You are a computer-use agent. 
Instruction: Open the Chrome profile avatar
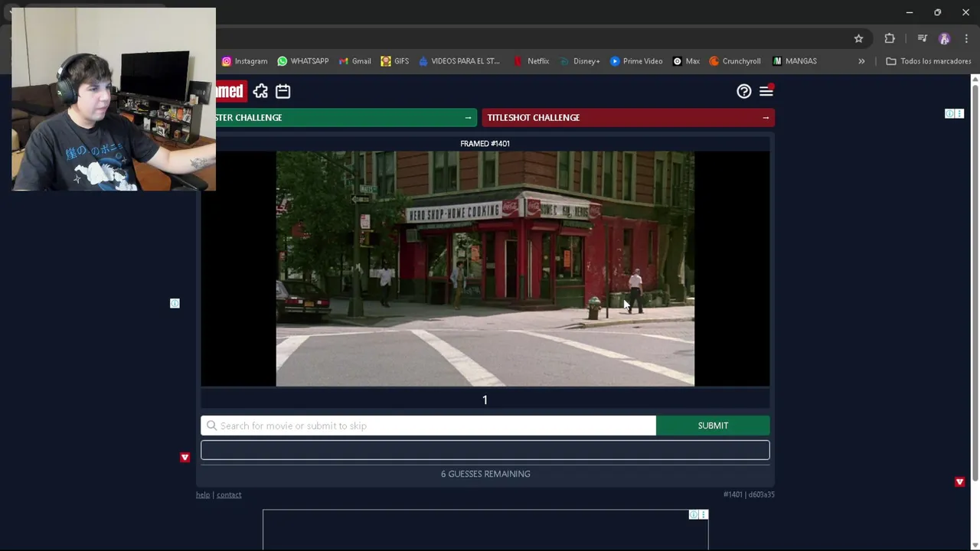point(944,38)
